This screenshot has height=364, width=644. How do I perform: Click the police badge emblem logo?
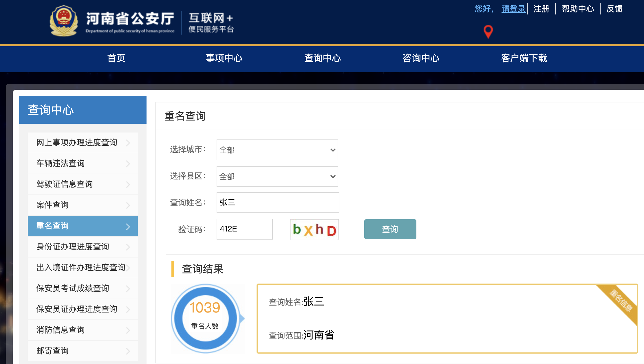coord(64,21)
